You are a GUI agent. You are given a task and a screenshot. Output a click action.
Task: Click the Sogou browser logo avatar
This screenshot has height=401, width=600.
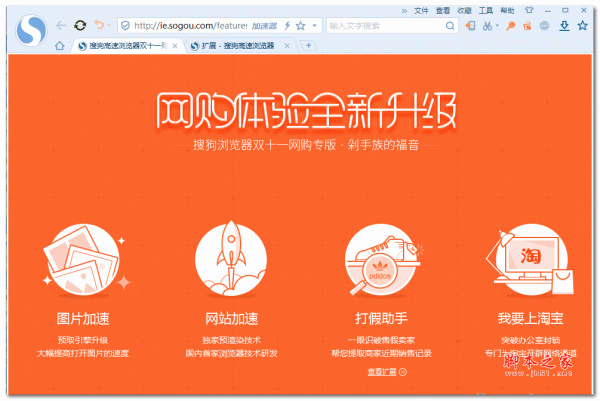pos(31,30)
